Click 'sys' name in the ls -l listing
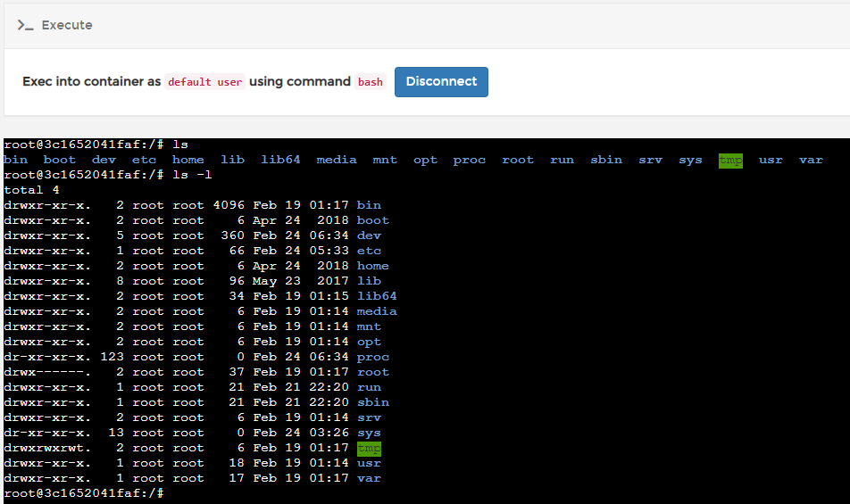Screen dimensions: 850x504 point(369,433)
